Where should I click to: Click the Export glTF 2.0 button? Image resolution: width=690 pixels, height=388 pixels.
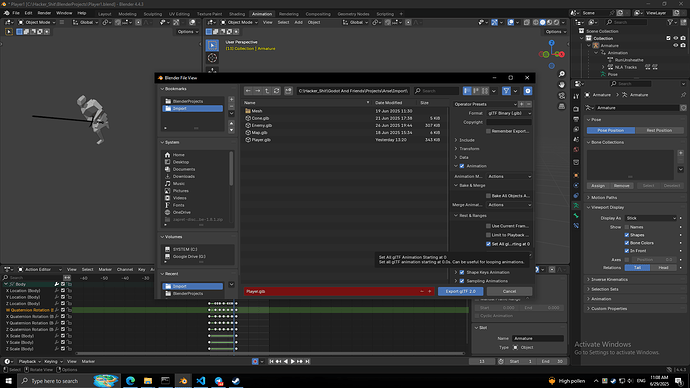[x=460, y=291]
